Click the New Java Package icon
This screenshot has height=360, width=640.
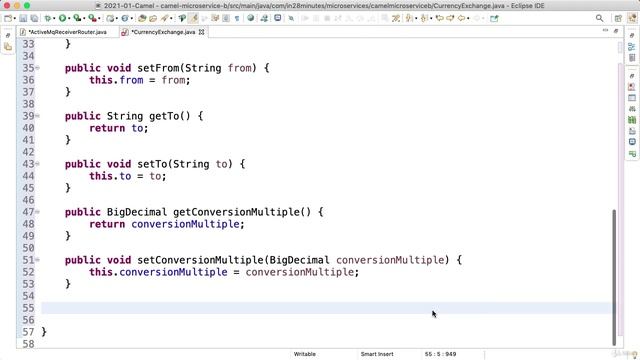pos(110,18)
